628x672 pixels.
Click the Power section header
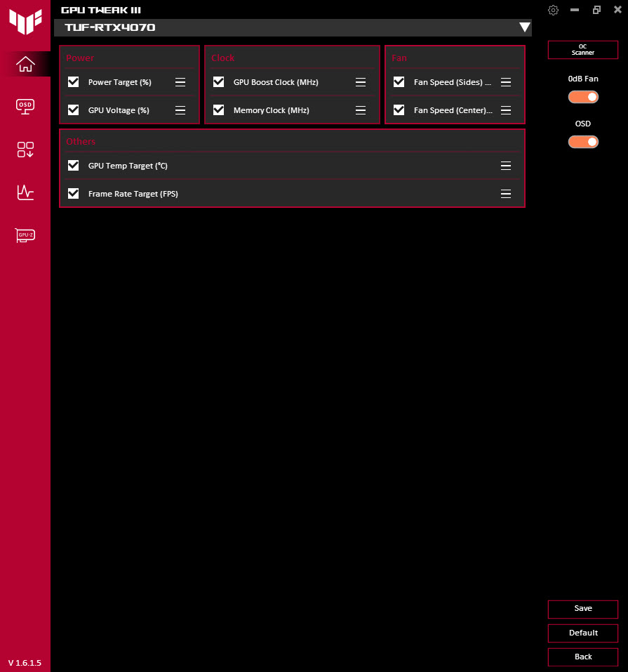(x=80, y=58)
